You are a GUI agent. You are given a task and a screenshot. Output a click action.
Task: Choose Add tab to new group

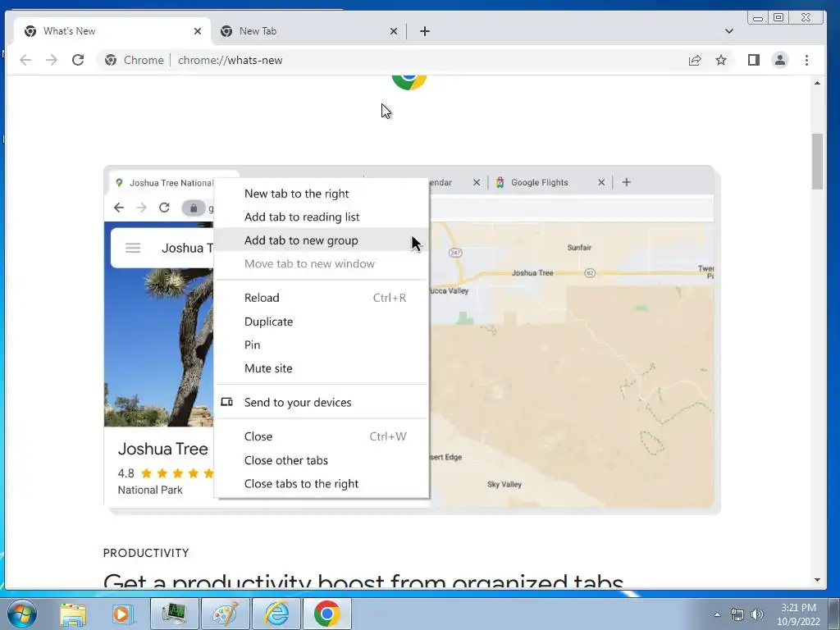pyautogui.click(x=322, y=240)
